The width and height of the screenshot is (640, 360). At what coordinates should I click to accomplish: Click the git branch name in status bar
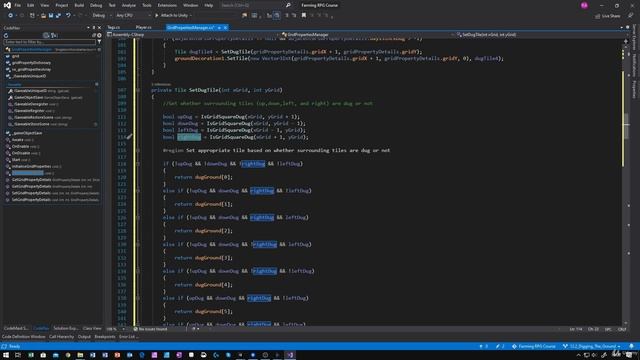point(591,347)
